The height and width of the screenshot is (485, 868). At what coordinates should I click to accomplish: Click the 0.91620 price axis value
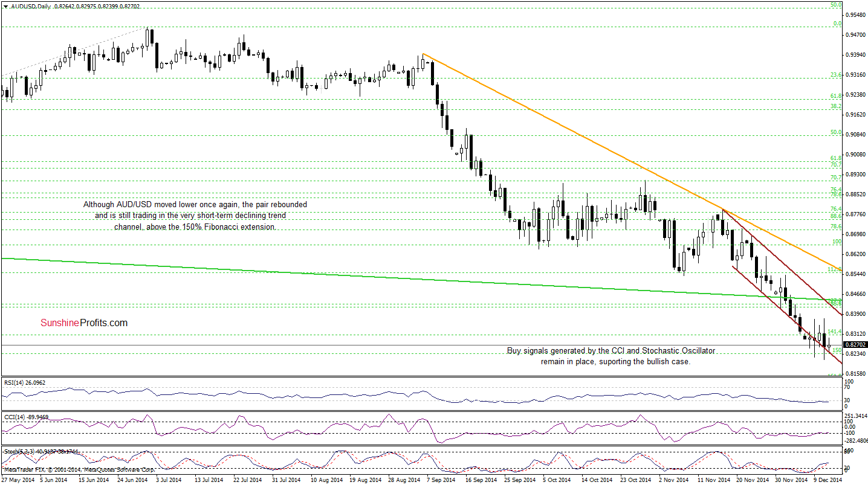point(856,115)
